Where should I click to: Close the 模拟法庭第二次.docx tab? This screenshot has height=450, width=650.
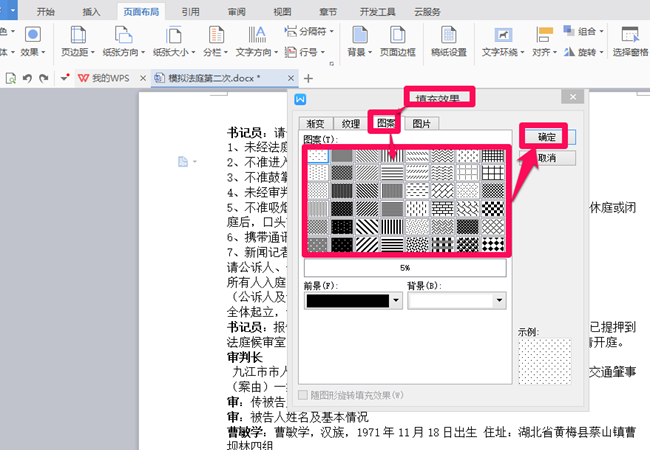point(291,78)
